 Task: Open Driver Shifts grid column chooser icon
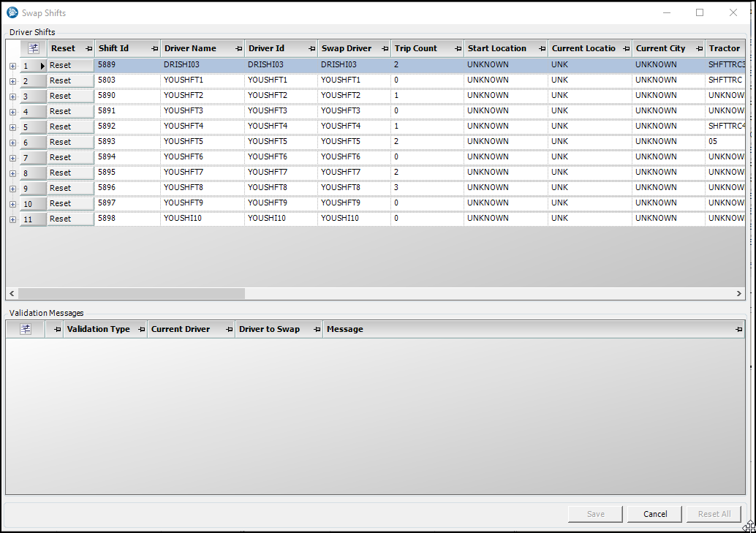(34, 48)
